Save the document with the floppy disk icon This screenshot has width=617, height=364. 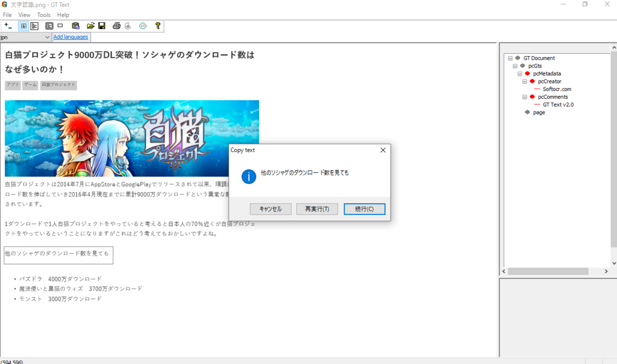coord(102,26)
